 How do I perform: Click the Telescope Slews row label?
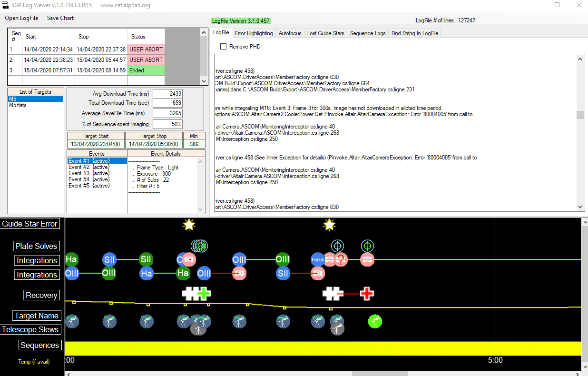(x=30, y=329)
